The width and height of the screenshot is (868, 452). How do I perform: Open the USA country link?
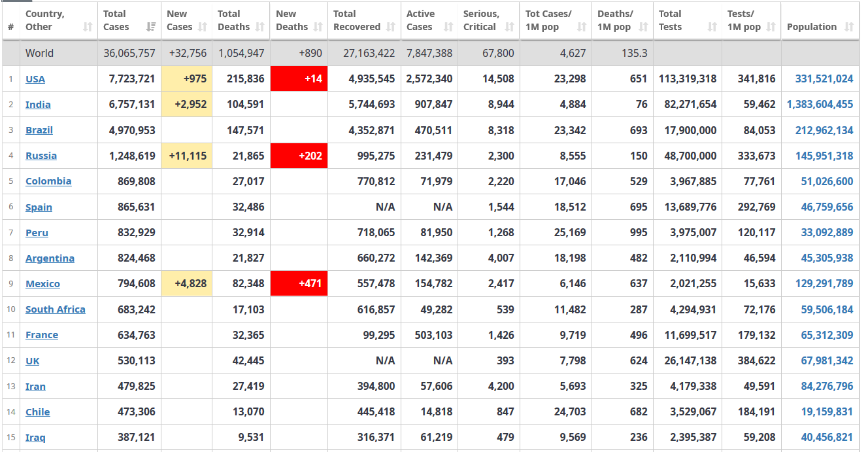point(35,79)
